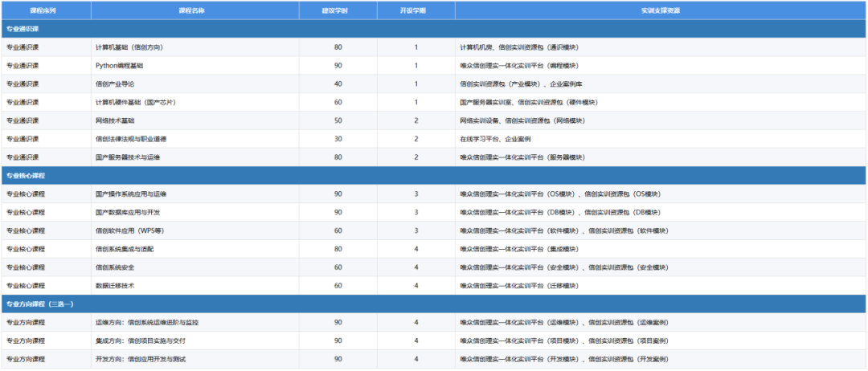Screen dimensions: 868x371
Task: Open the 信创产业导论 course entry
Action: click(x=115, y=84)
